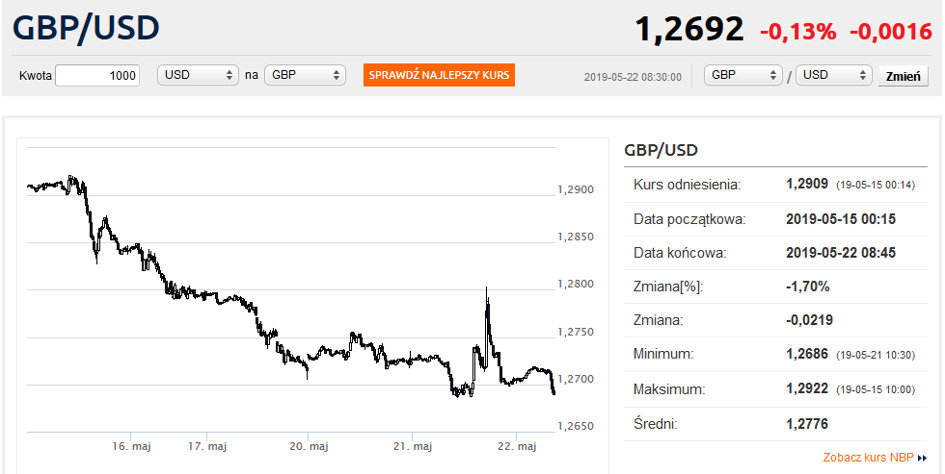Expand the USD quote currency selector near Zmień

pyautogui.click(x=835, y=75)
